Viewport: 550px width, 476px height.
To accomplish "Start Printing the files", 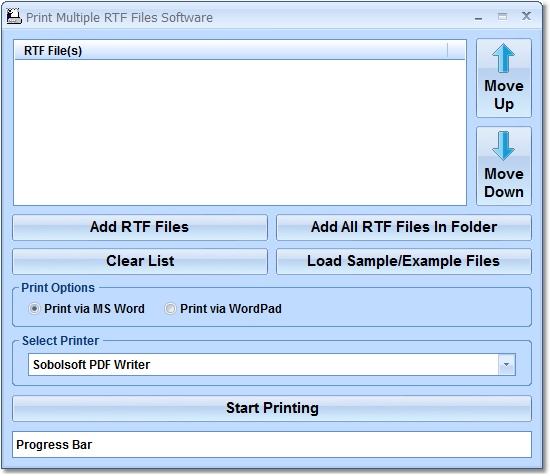I will (272, 408).
